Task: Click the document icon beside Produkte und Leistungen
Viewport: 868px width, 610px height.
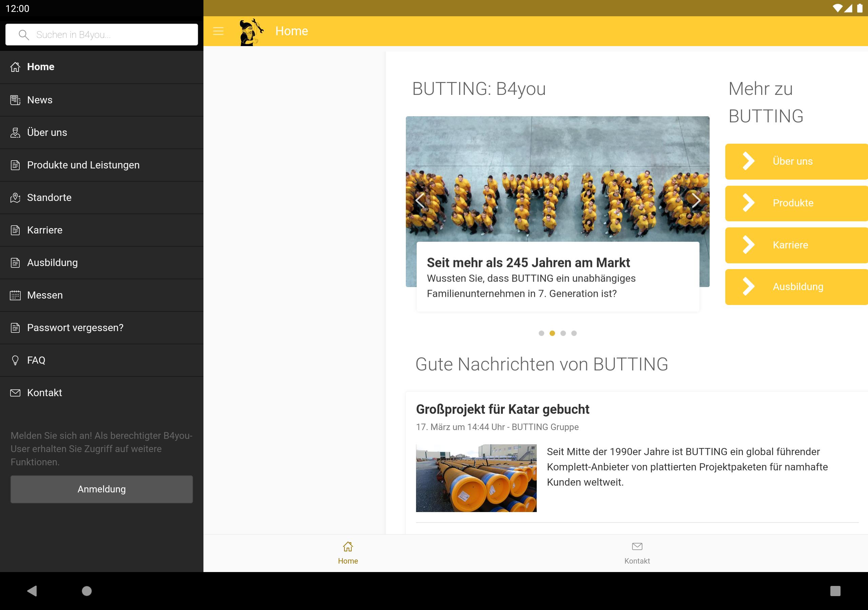Action: click(x=15, y=165)
